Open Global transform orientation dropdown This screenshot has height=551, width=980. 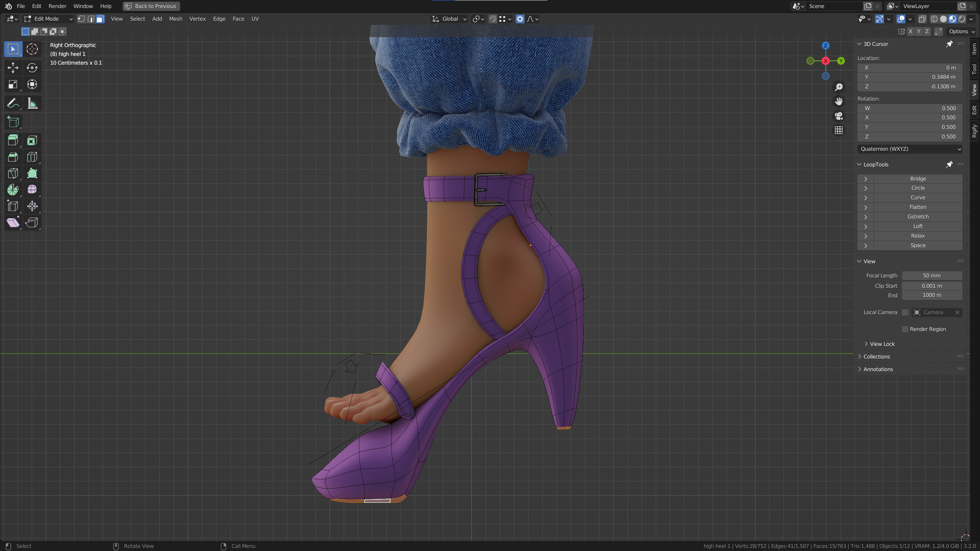coord(449,19)
